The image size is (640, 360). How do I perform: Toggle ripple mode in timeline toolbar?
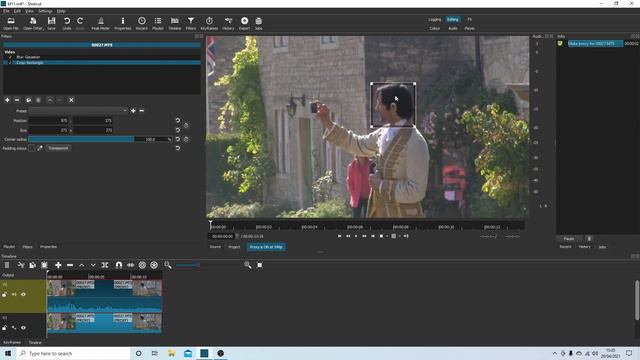(x=142, y=265)
